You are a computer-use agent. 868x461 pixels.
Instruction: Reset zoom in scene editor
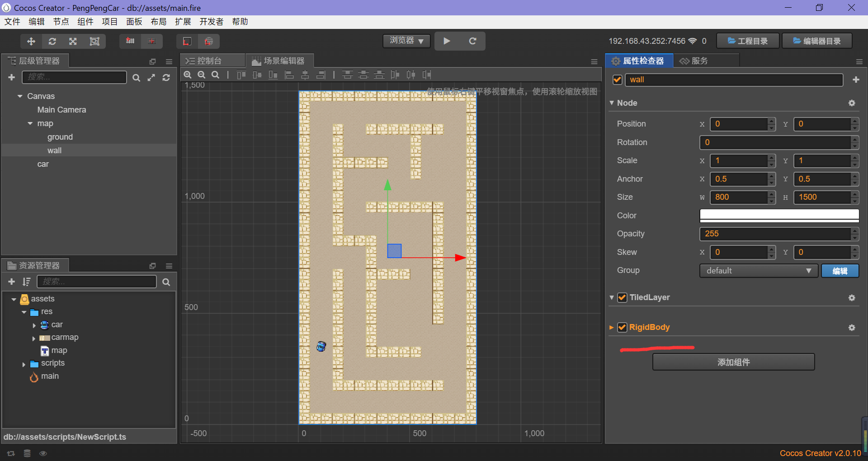click(216, 75)
